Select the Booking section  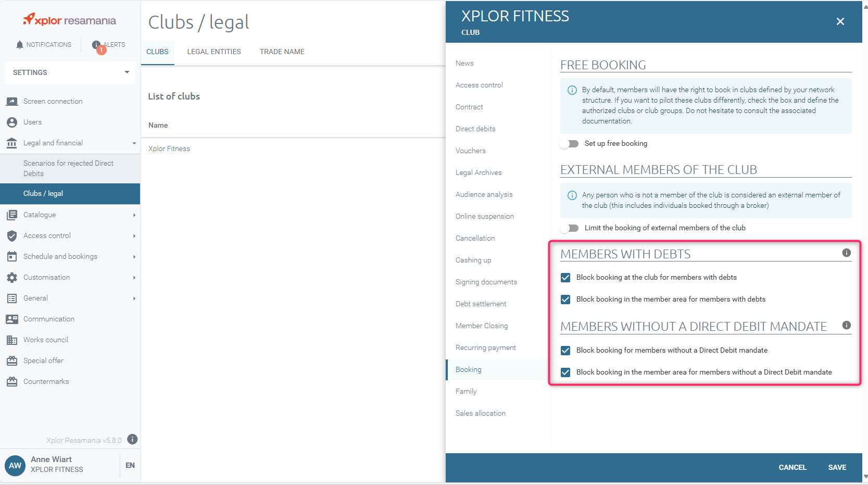click(498, 369)
